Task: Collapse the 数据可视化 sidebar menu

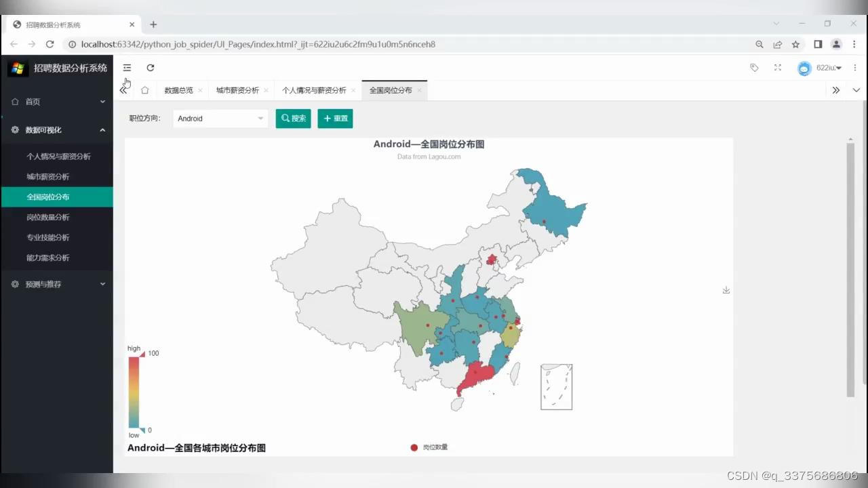Action: coord(57,130)
